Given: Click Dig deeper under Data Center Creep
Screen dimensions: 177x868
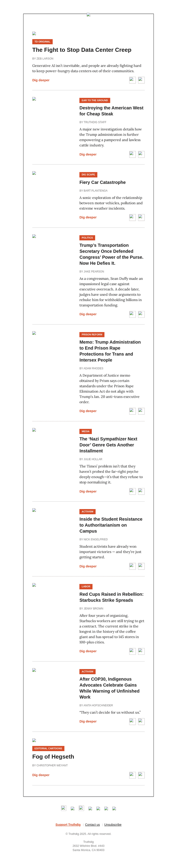Looking at the screenshot, I should [x=41, y=80].
